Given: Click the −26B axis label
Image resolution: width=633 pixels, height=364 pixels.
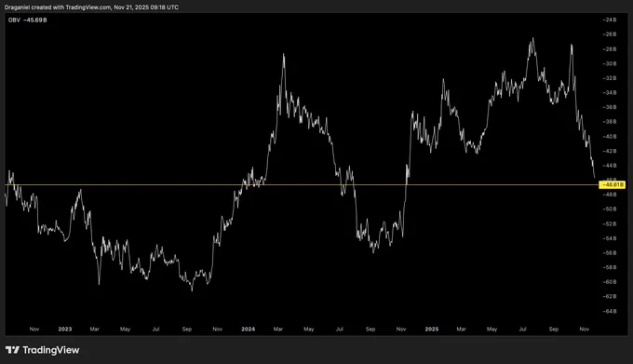Looking at the screenshot, I should 610,34.
